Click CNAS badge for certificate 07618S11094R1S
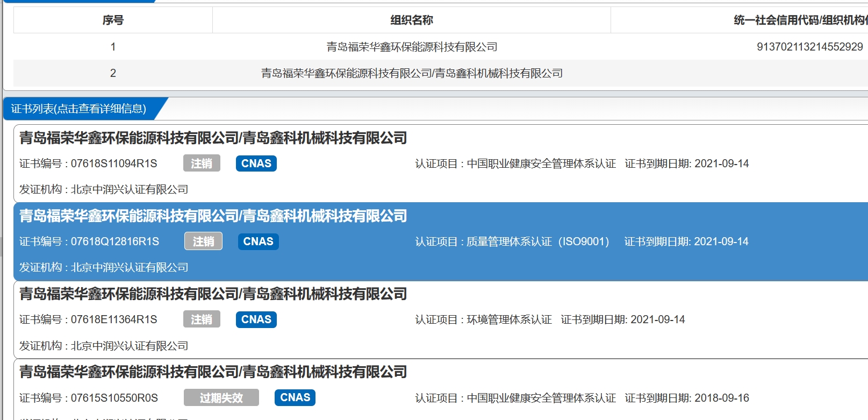 point(256,163)
